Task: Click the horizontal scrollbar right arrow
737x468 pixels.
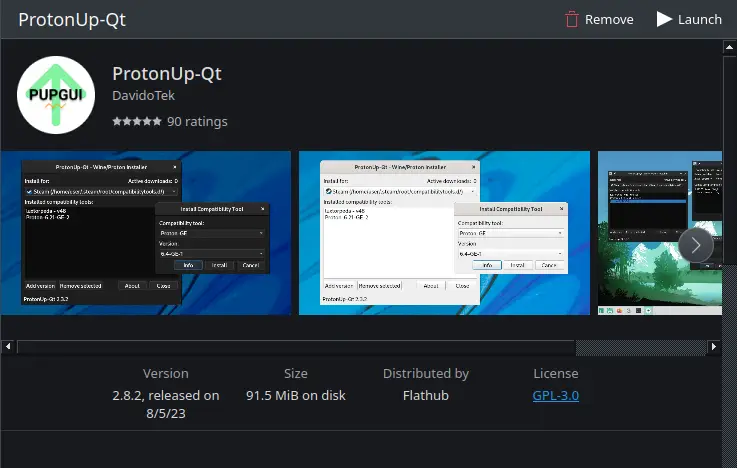Action: 714,347
